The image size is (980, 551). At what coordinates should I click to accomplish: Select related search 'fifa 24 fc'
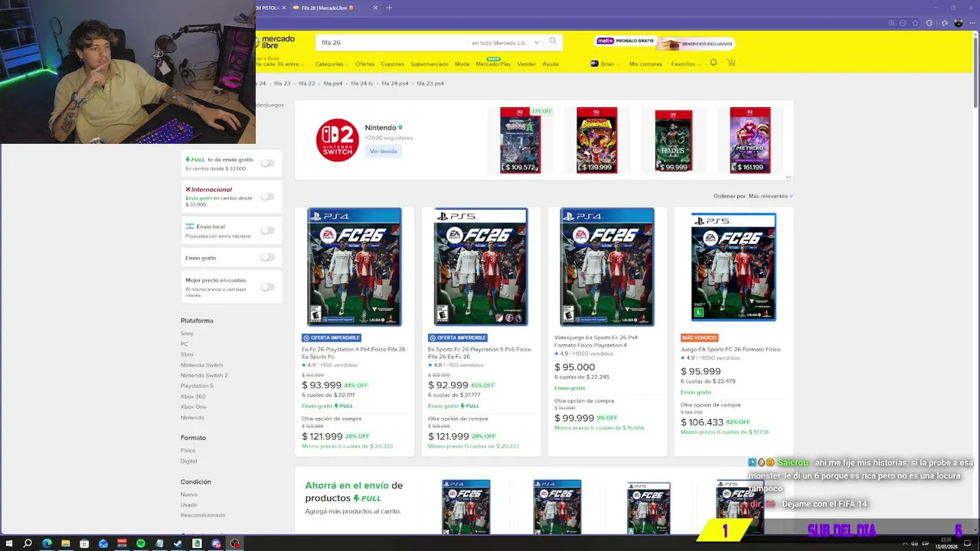tap(361, 83)
